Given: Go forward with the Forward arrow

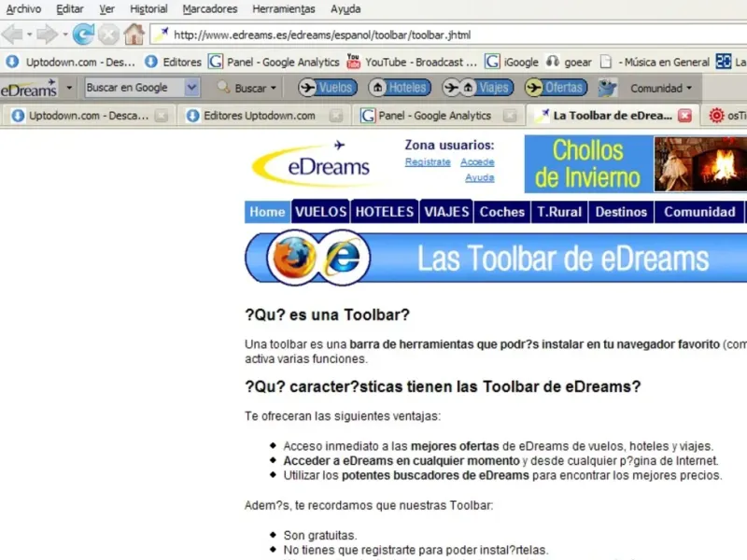Looking at the screenshot, I should click(47, 35).
